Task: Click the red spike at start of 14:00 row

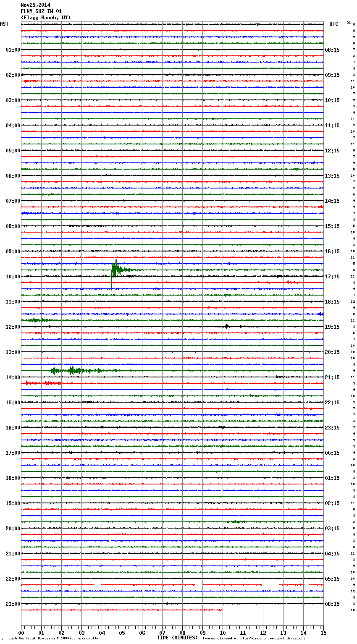Action: [x=27, y=382]
